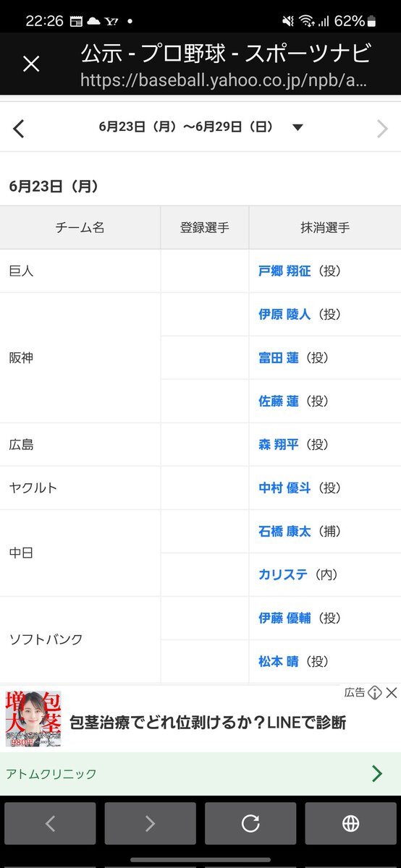Reload the page with the refresh icon

pyautogui.click(x=250, y=823)
